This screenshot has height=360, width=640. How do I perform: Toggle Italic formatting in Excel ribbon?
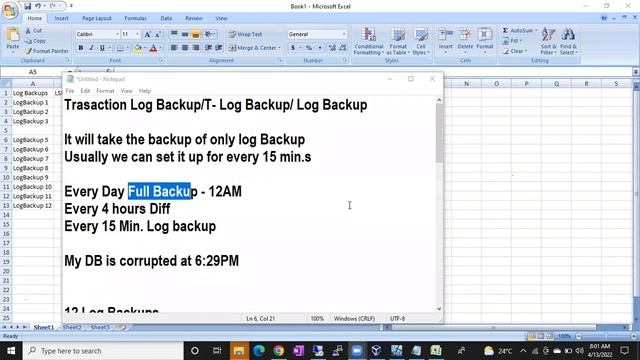[x=91, y=48]
